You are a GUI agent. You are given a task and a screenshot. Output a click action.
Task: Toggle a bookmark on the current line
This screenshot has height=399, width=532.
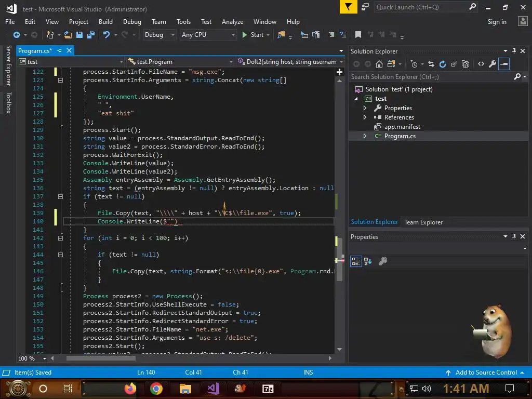pyautogui.click(x=358, y=35)
